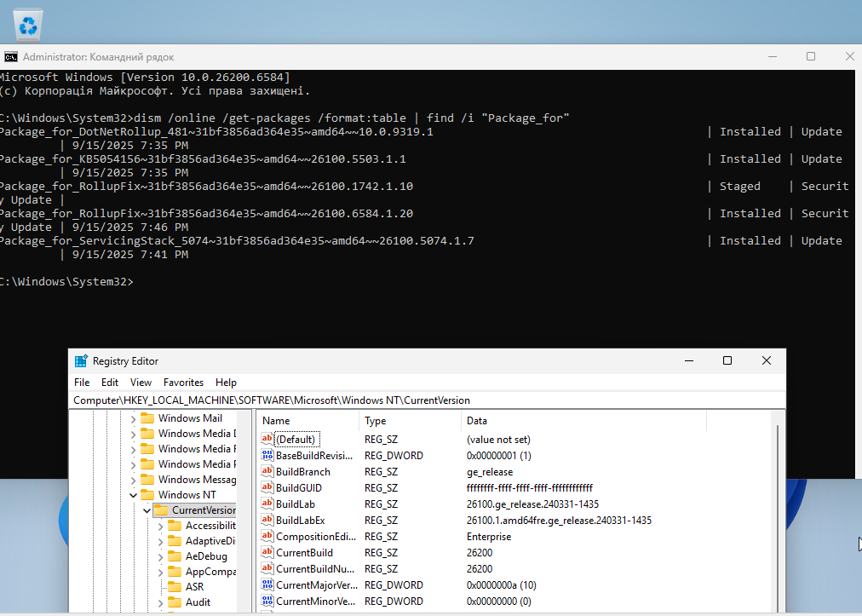Select the (Default) registry value icon
862x616 pixels.
[x=267, y=440]
